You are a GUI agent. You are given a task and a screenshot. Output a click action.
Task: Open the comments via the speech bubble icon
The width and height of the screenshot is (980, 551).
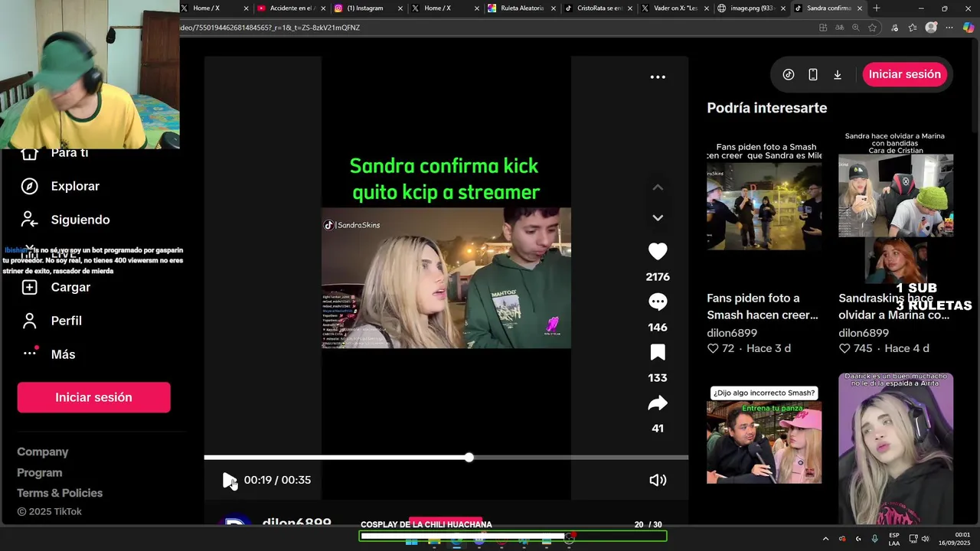click(x=658, y=302)
